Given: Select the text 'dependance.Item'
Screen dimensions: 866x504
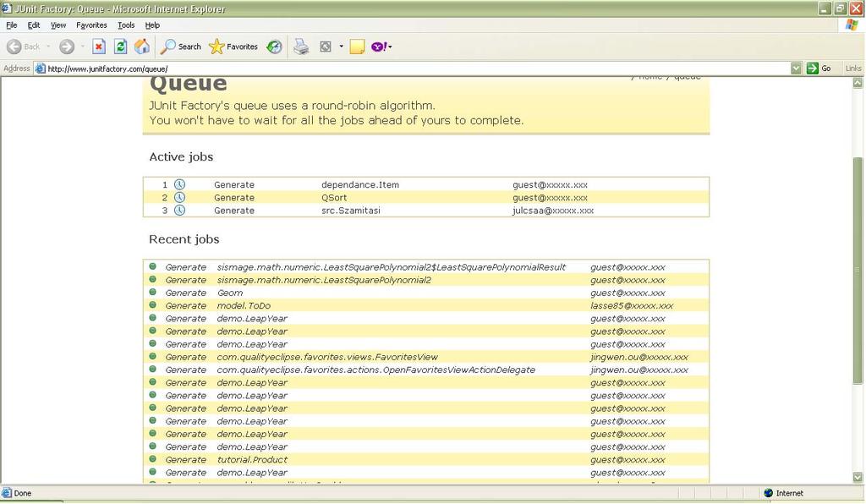Looking at the screenshot, I should 360,185.
